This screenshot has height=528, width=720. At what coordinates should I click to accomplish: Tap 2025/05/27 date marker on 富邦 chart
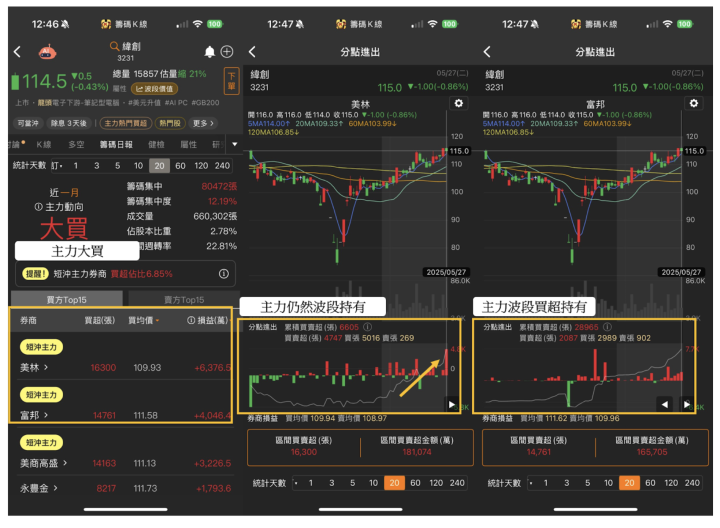681,272
